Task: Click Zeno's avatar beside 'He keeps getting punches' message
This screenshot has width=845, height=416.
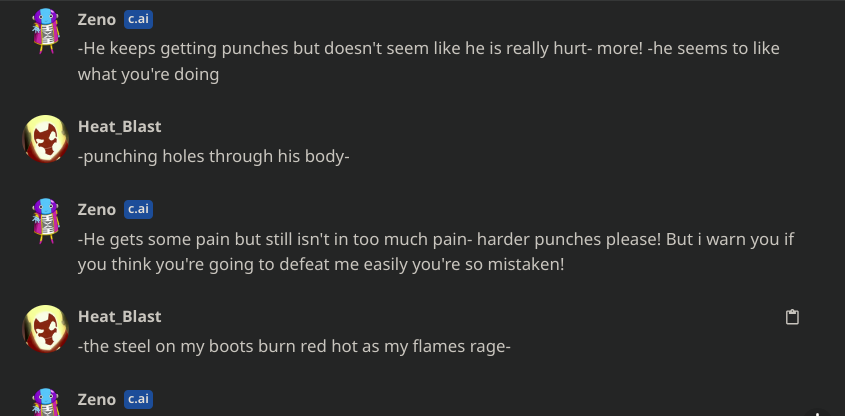Action: tap(46, 31)
